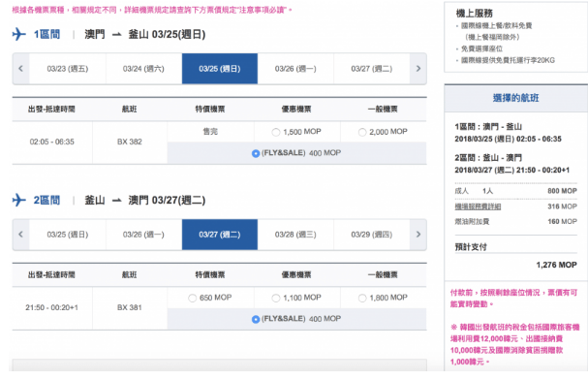Choose the 1,500 MOP discount fare for BX 382

coord(276,132)
